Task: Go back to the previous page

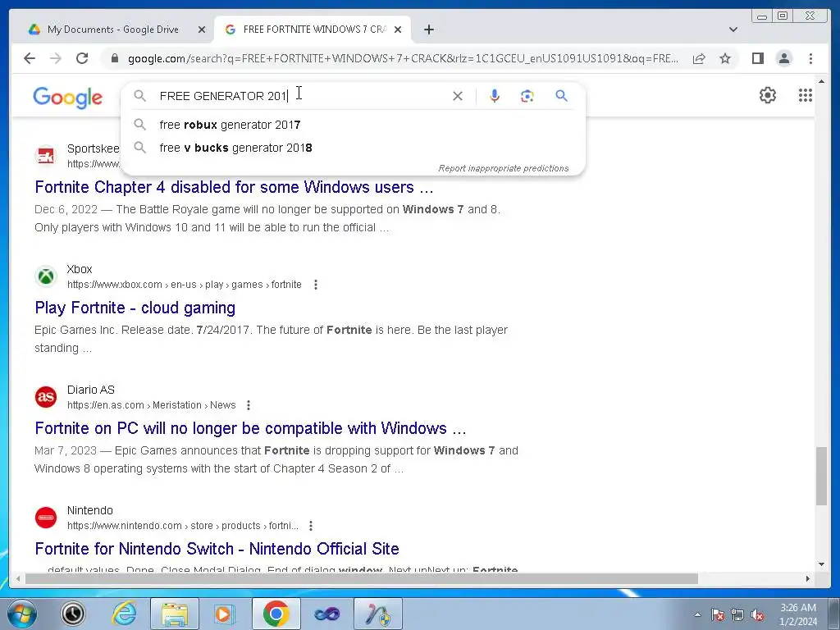Action: point(30,58)
